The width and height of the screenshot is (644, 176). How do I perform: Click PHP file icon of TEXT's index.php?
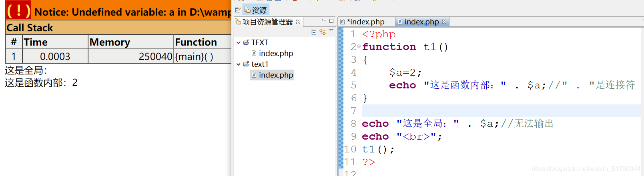254,53
